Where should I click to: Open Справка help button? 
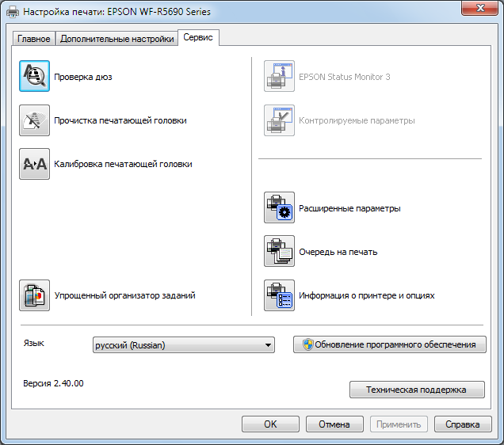tap(463, 424)
